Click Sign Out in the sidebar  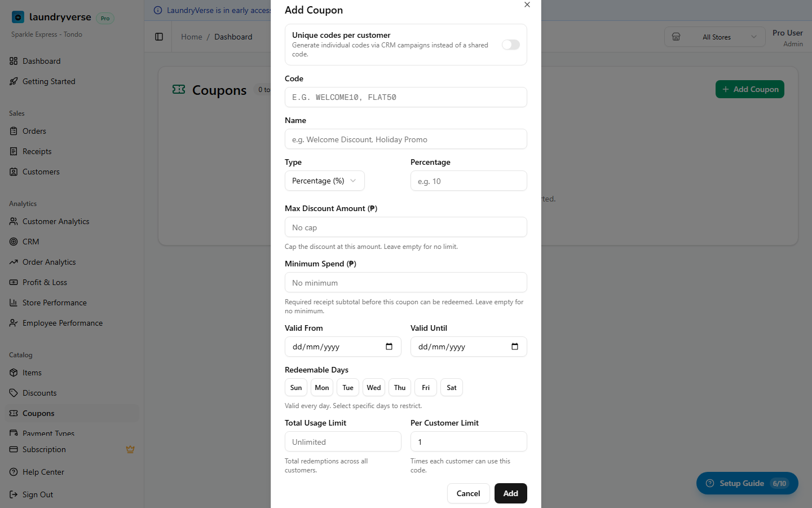72,494
